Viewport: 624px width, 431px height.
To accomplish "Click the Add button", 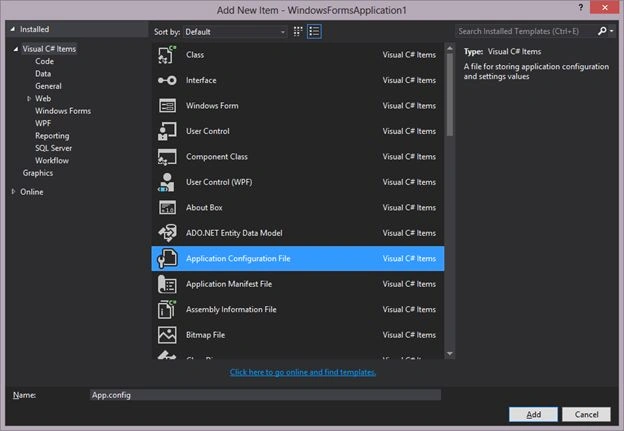I will (x=533, y=414).
